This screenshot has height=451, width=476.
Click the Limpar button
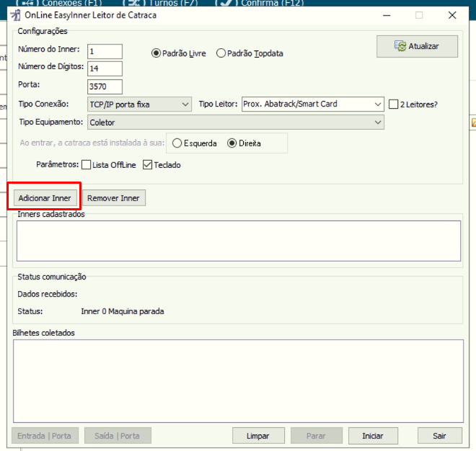[257, 436]
